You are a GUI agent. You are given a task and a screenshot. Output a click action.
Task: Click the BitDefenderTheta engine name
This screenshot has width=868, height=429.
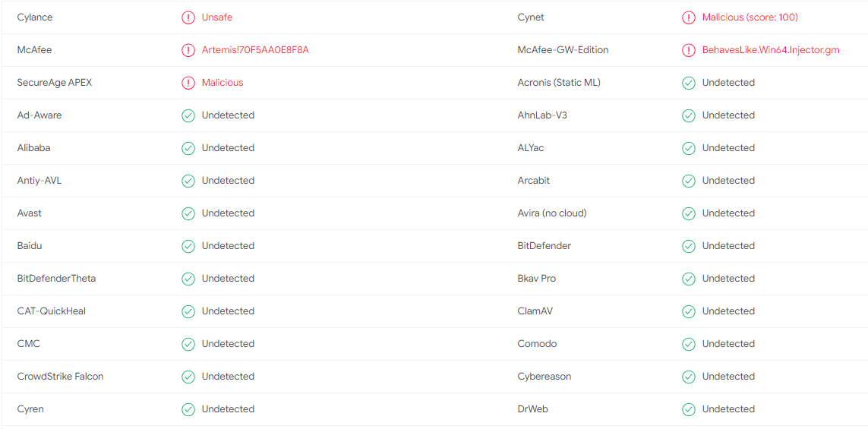pyautogui.click(x=56, y=279)
